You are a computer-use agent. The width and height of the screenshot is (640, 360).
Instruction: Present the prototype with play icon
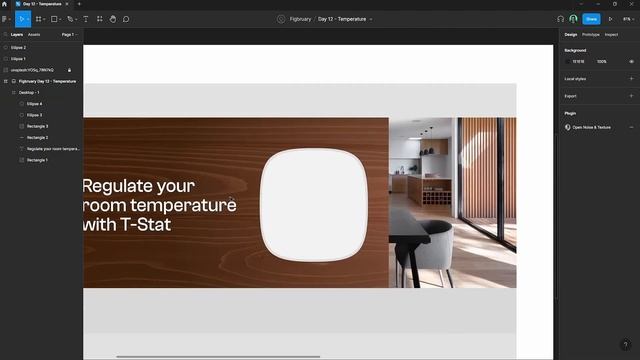[x=611, y=19]
